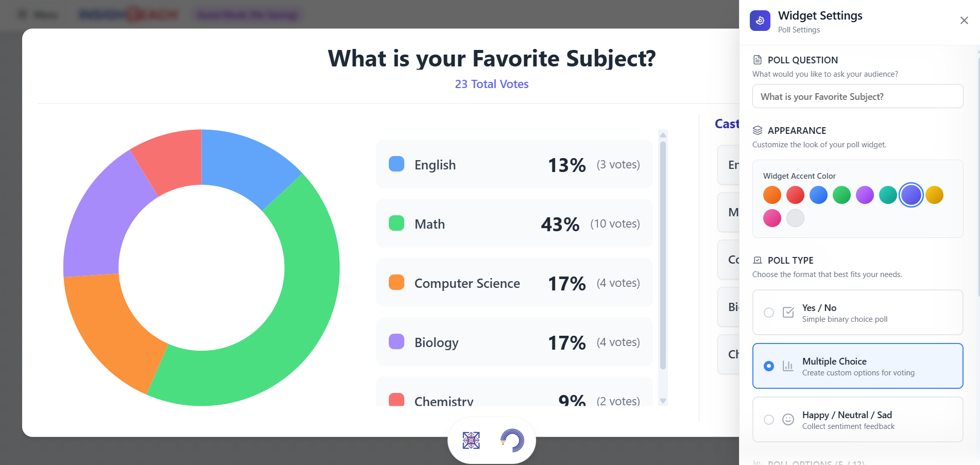Select the Yes / No poll type radio
Image resolution: width=980 pixels, height=465 pixels.
[x=769, y=313]
